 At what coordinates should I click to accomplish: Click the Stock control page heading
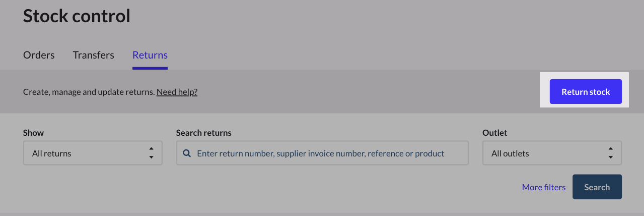pos(77,16)
